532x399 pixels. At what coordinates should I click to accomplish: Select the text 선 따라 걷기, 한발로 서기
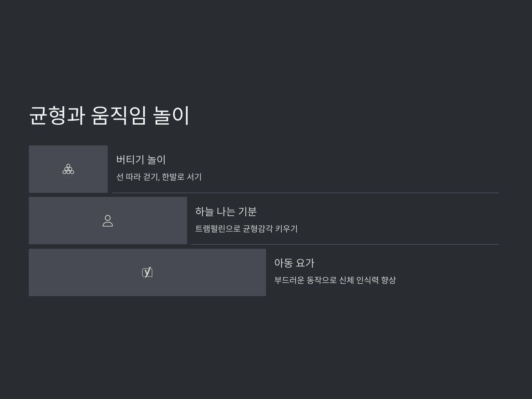159,177
